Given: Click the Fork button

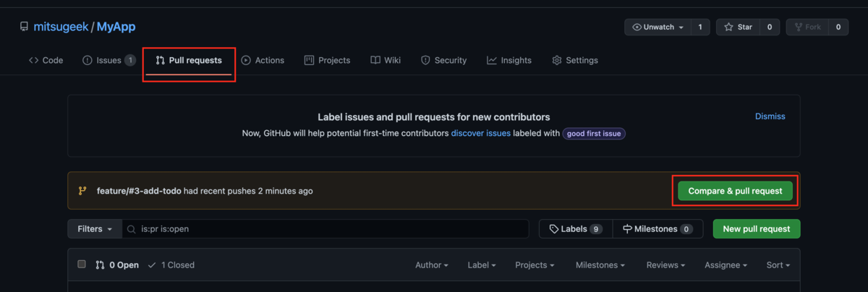Looking at the screenshot, I should pos(808,27).
